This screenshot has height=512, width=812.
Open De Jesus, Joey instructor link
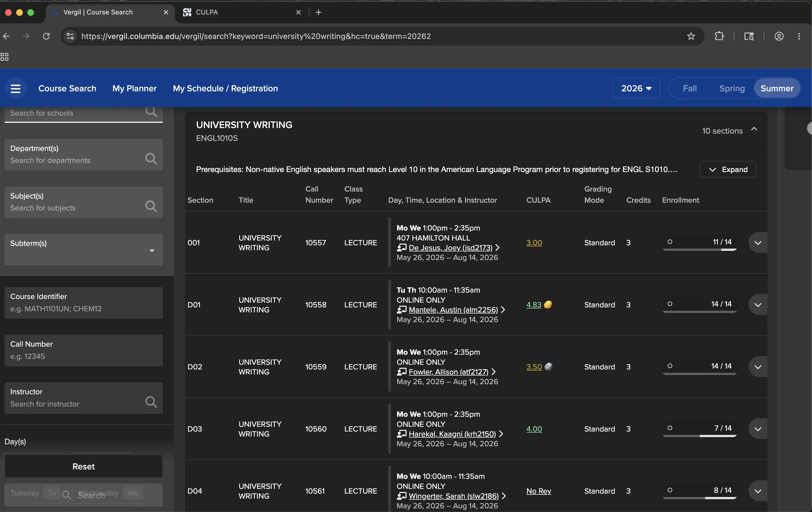(450, 248)
